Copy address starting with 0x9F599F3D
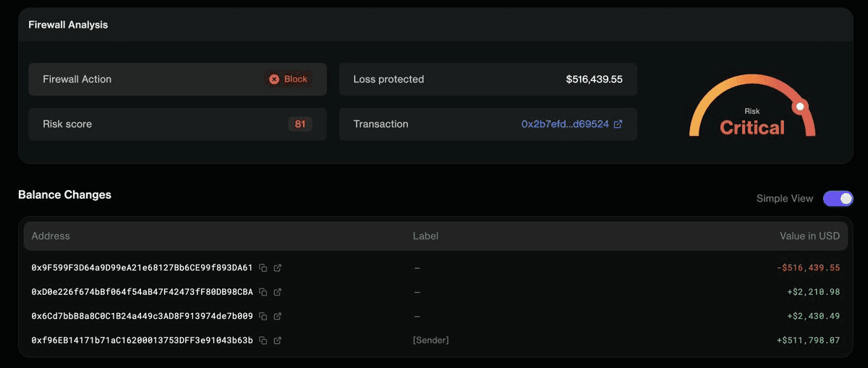The width and height of the screenshot is (868, 368). click(x=263, y=268)
